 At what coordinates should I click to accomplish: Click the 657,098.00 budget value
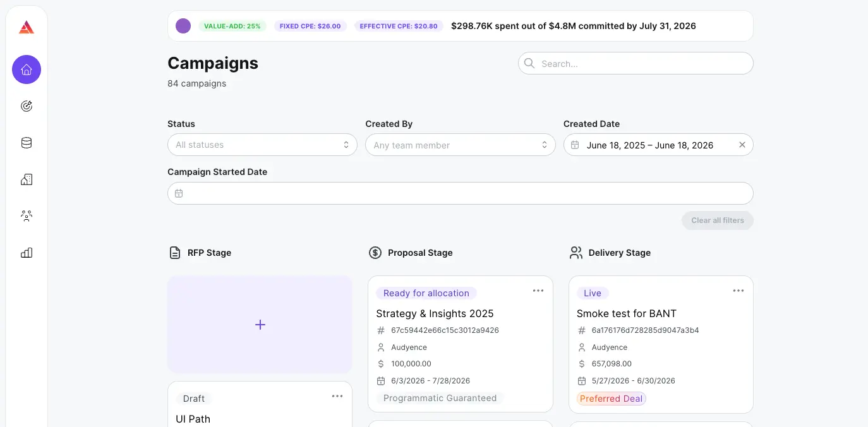612,364
